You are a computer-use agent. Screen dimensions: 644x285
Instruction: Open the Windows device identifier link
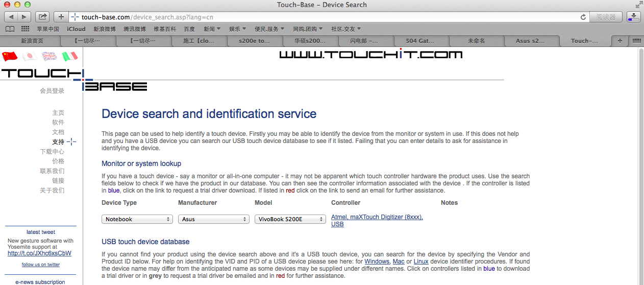[x=377, y=261]
